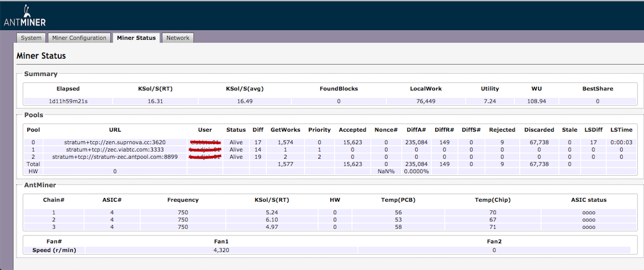Select the KSol/S(avg) value 16.49
The height and width of the screenshot is (270, 644).
tap(245, 101)
